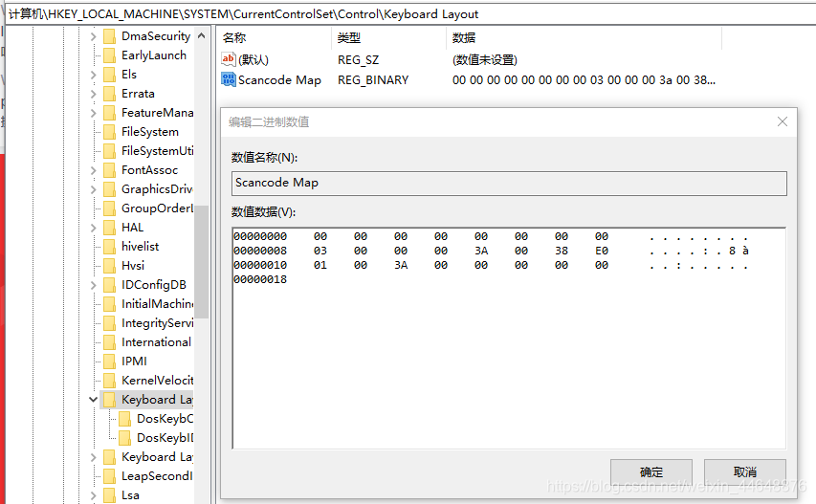Click the Els folder icon
816x504 pixels.
point(109,75)
